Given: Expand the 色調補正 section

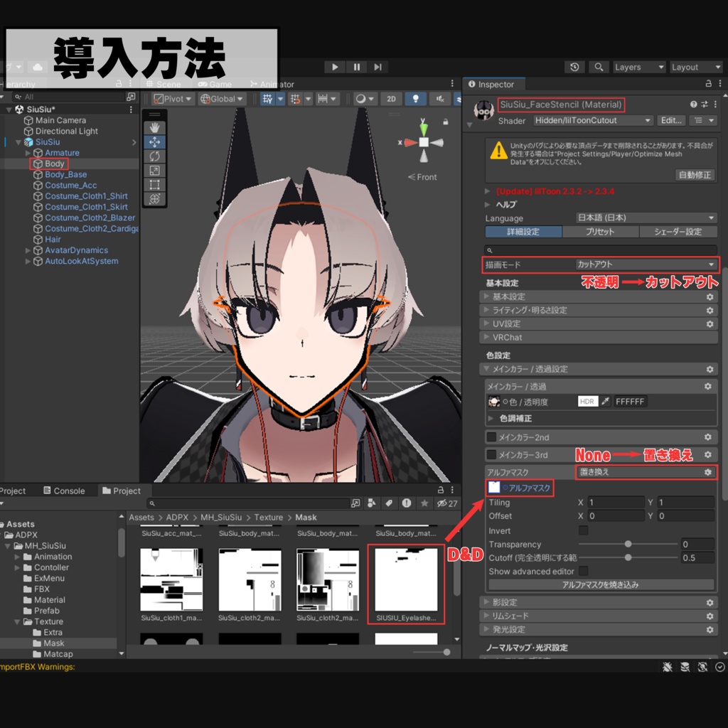Looking at the screenshot, I should [491, 418].
